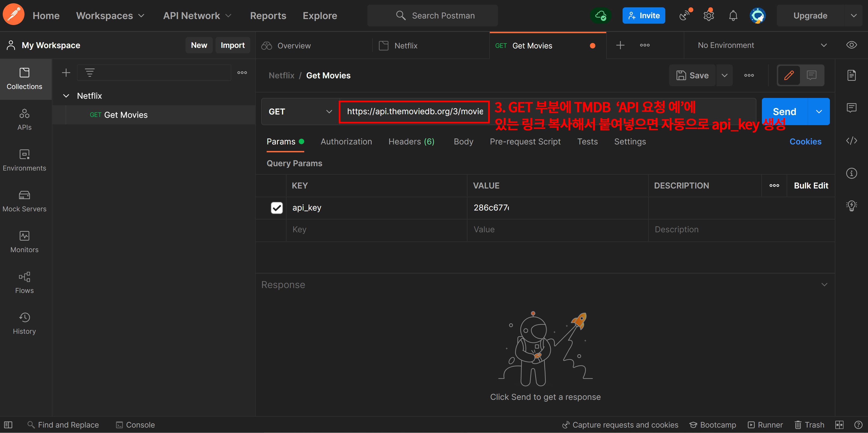Open the No Environment selector
This screenshot has height=433, width=868.
pos(762,45)
